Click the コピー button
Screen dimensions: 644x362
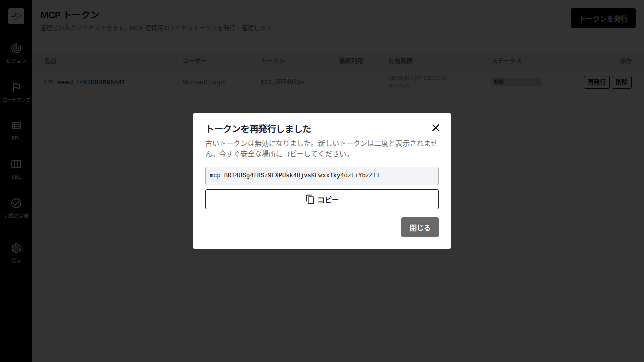tap(322, 199)
